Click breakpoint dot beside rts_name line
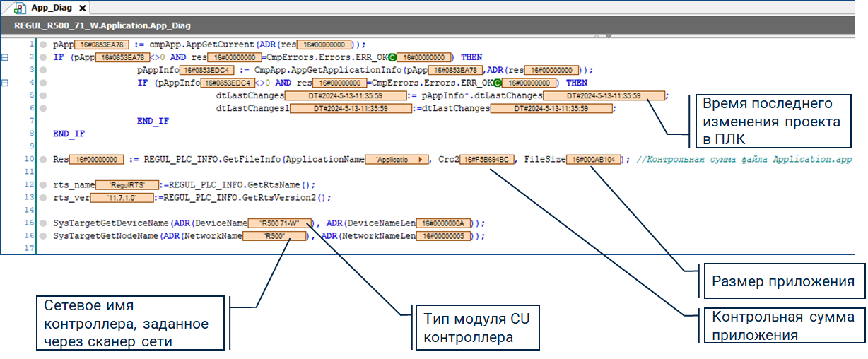The image size is (868, 359). point(43,184)
